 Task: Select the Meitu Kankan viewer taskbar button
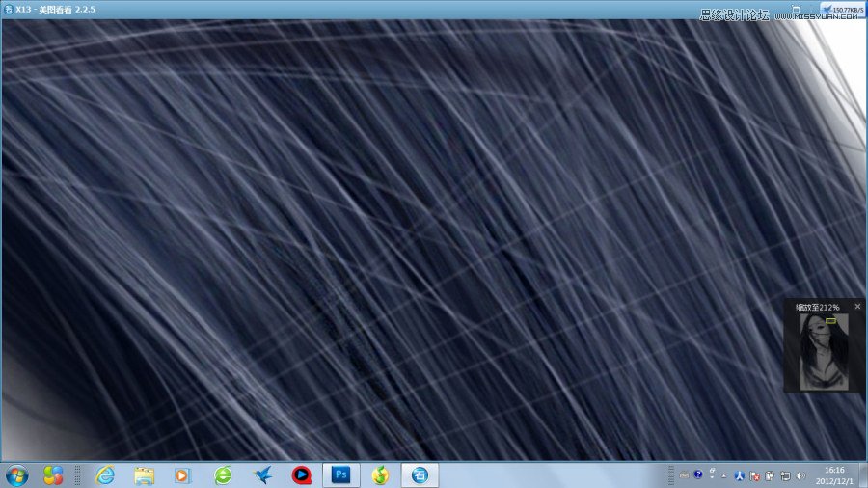point(420,475)
